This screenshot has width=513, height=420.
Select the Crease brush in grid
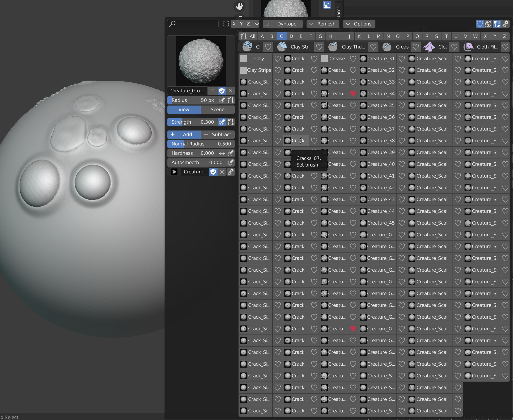(x=334, y=59)
